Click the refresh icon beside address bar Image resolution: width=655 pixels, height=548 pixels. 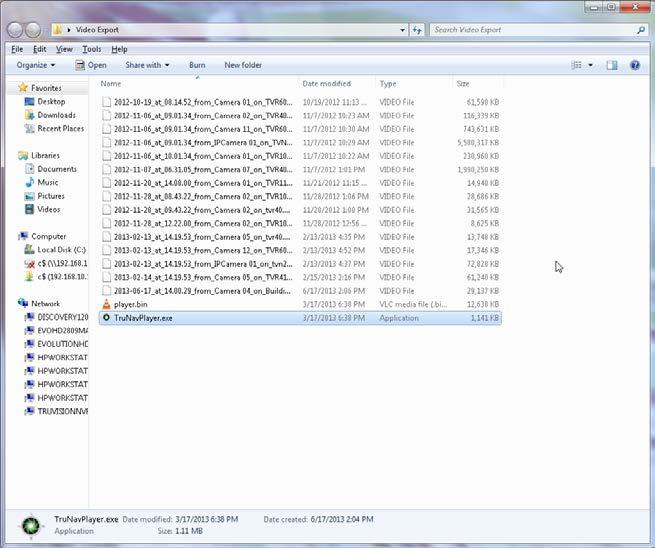coord(417,30)
